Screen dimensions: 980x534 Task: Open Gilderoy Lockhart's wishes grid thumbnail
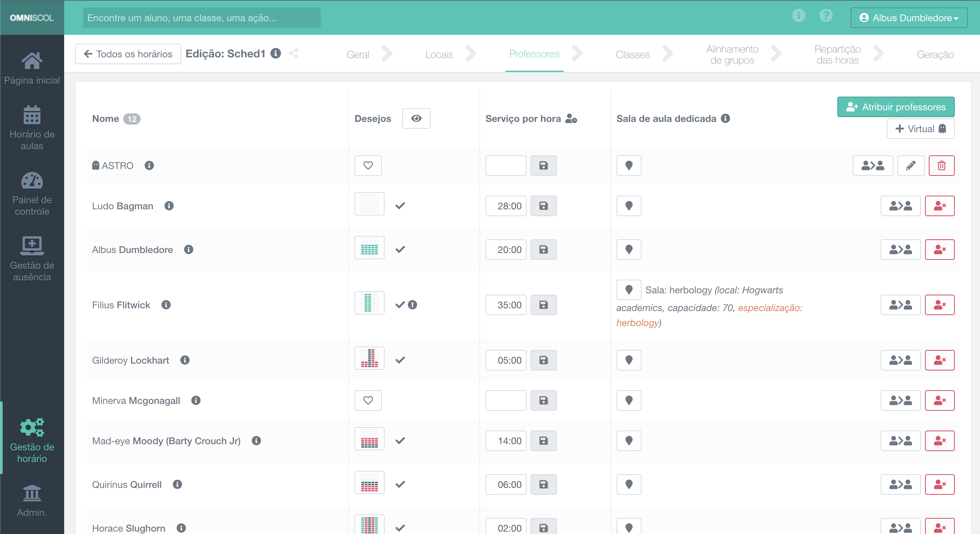(369, 359)
